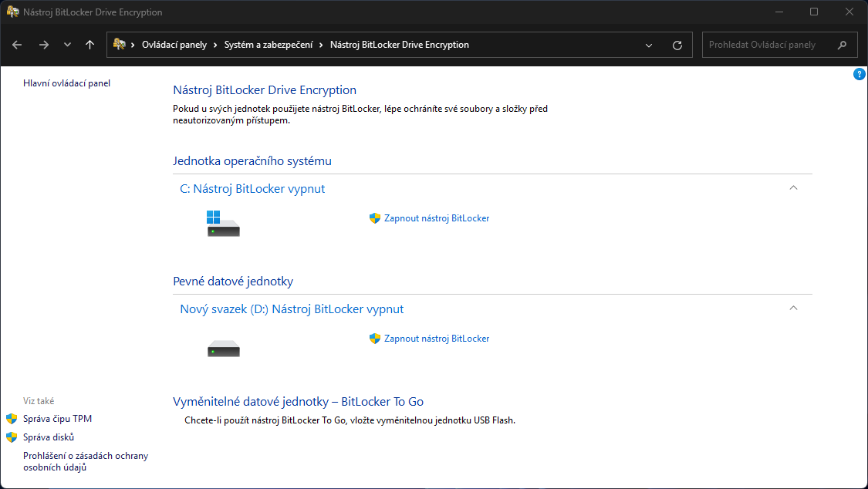Click shield icon beside C: Zapnout BitLocker

(375, 218)
